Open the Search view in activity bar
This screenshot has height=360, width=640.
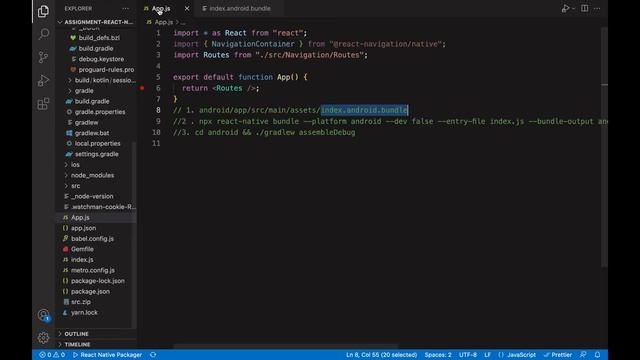(x=43, y=34)
